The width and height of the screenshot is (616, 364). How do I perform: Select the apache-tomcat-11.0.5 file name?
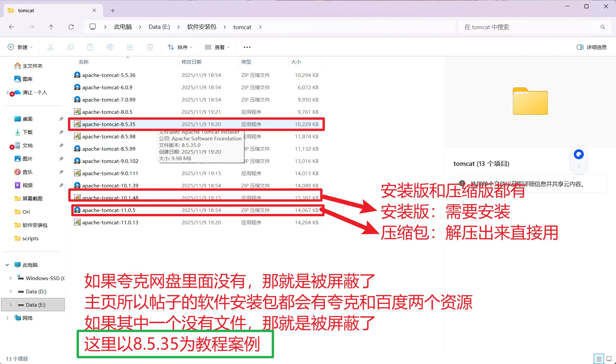pyautogui.click(x=109, y=210)
